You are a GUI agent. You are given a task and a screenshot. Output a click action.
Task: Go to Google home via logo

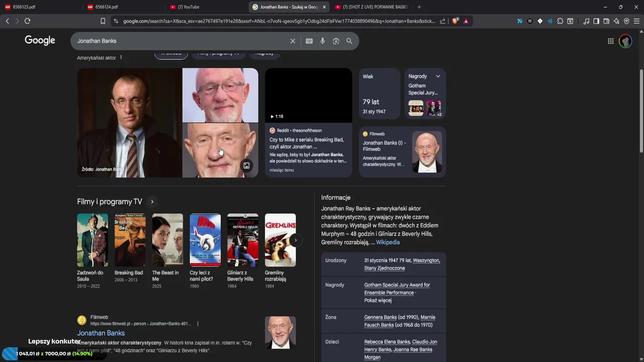40,41
